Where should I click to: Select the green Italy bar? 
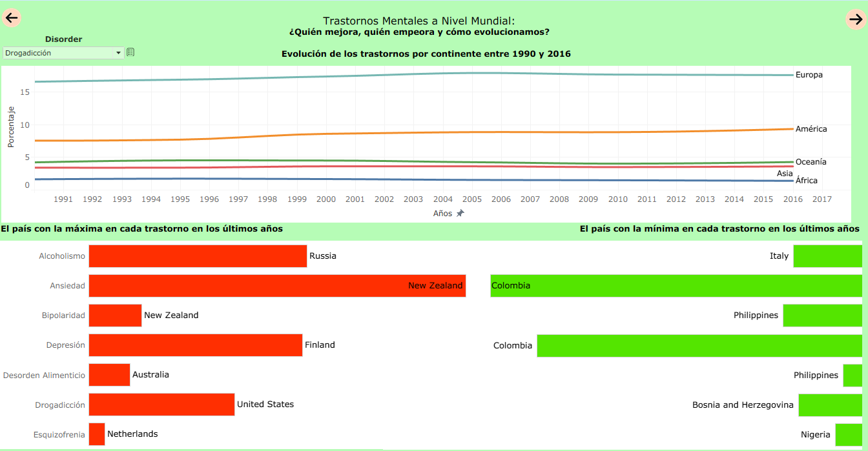(827, 256)
